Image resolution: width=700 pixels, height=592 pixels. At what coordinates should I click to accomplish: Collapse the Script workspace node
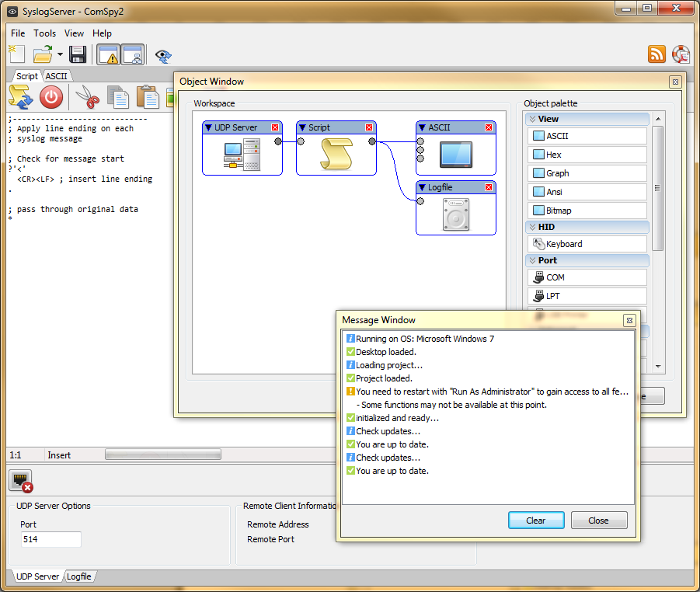[x=302, y=127]
